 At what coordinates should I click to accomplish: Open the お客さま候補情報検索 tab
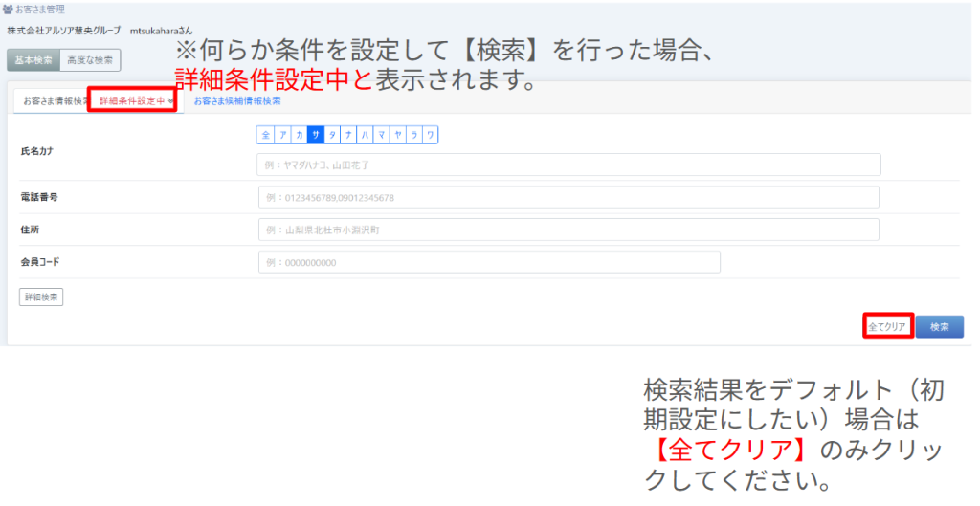tap(237, 100)
